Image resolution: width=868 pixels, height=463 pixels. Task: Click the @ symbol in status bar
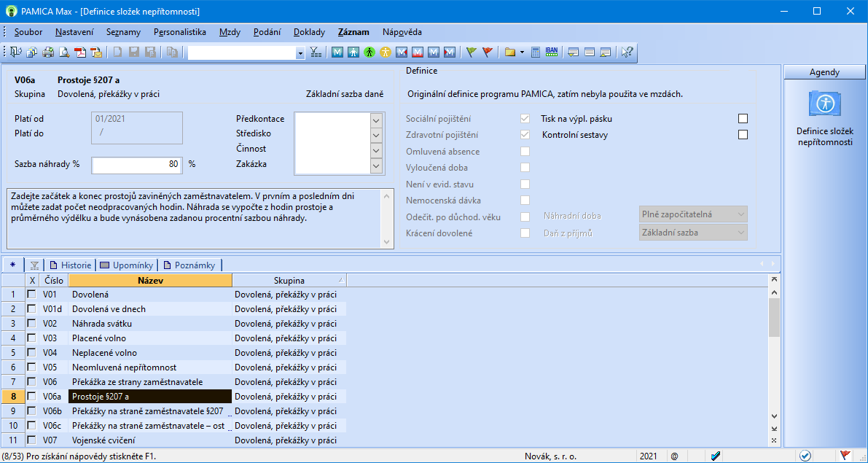[674, 456]
